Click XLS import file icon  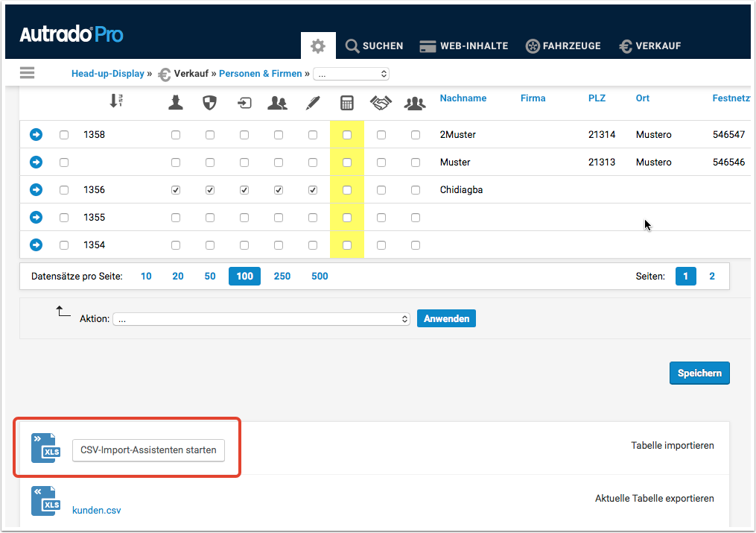tap(44, 448)
